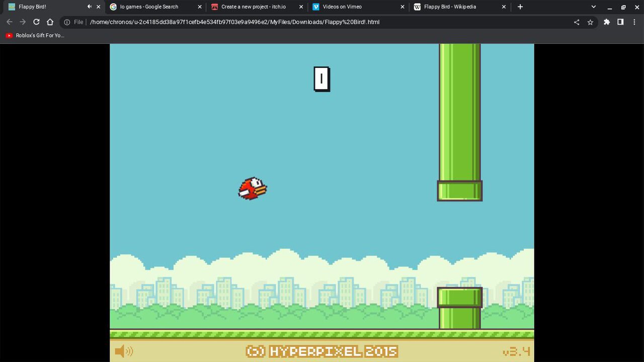Image resolution: width=644 pixels, height=362 pixels.
Task: Restore down the browser window
Action: (623, 7)
